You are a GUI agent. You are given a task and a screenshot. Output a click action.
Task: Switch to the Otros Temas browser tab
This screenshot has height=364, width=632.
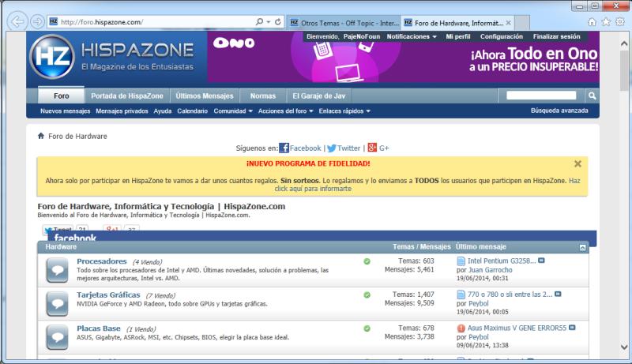[x=344, y=23]
